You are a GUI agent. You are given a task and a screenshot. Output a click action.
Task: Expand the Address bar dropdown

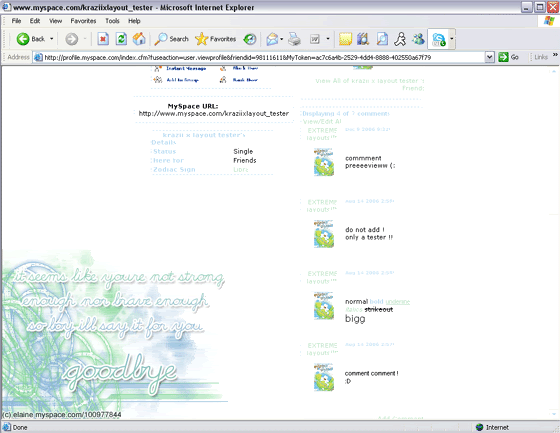(x=490, y=57)
